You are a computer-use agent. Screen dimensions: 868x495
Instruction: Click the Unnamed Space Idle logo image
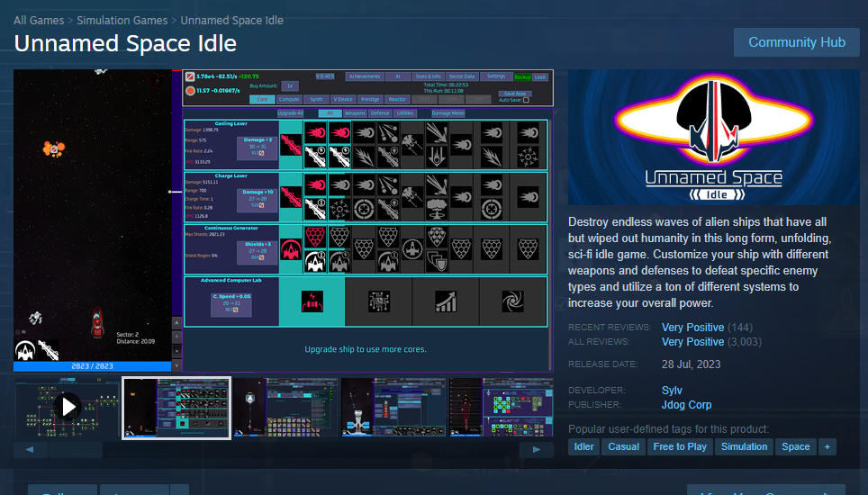713,137
